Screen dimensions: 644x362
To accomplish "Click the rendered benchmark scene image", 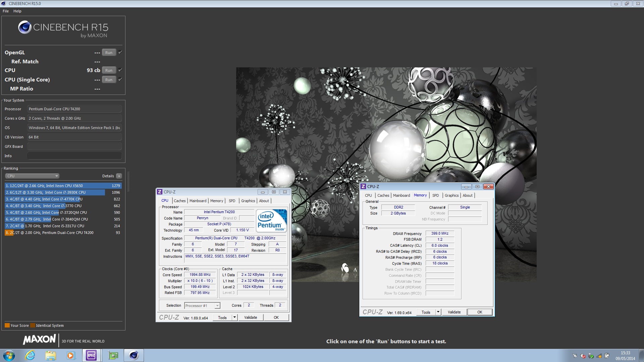I will click(386, 174).
